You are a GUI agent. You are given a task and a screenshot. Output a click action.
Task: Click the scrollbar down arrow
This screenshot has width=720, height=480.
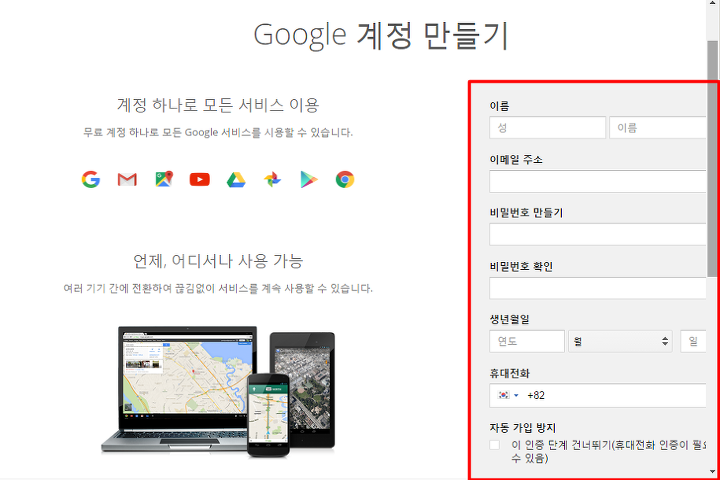(x=713, y=472)
